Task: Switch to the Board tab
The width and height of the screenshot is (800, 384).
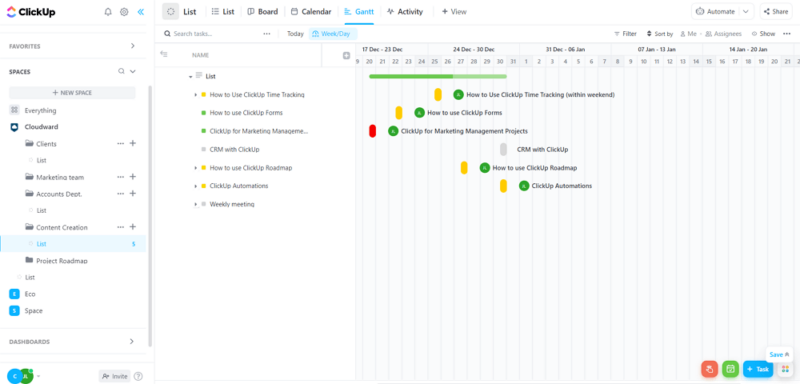Action: [x=263, y=12]
